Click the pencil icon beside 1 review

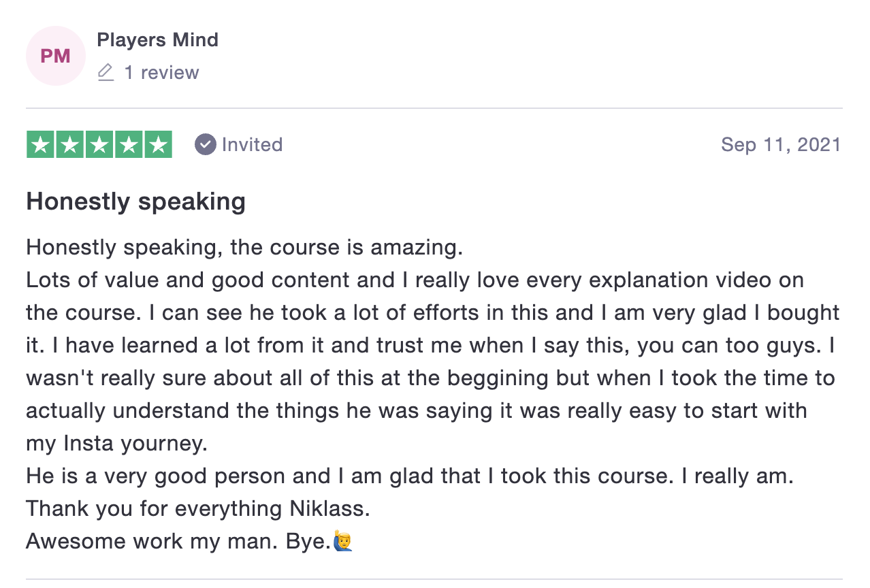click(106, 72)
